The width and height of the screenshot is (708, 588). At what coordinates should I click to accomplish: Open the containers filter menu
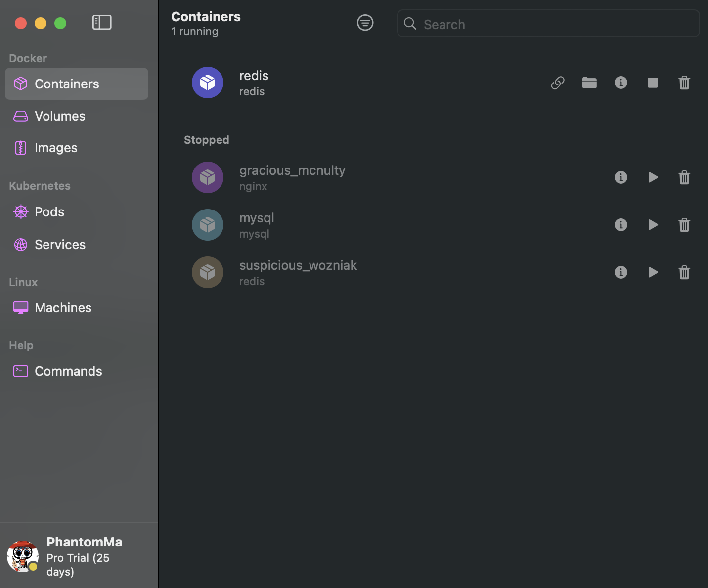[x=365, y=23]
